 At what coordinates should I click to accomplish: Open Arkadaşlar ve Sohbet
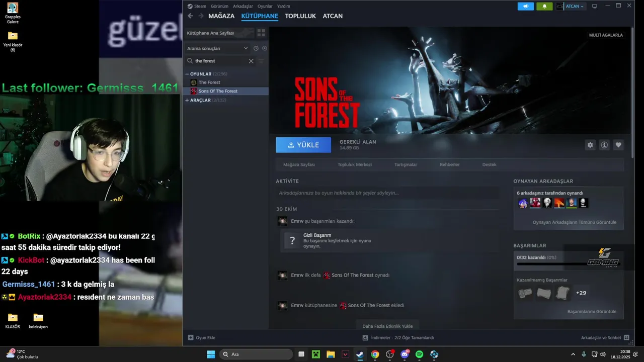tap(605, 338)
